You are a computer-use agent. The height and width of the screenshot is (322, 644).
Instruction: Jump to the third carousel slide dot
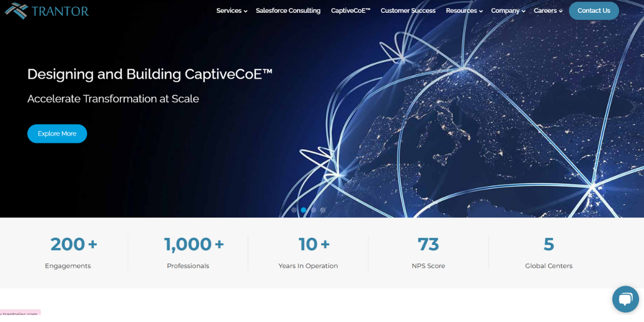[313, 210]
